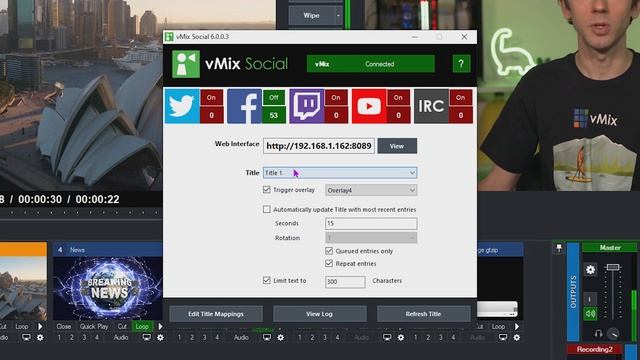
Task: Click the News input monitor icon
Action: click(147, 338)
